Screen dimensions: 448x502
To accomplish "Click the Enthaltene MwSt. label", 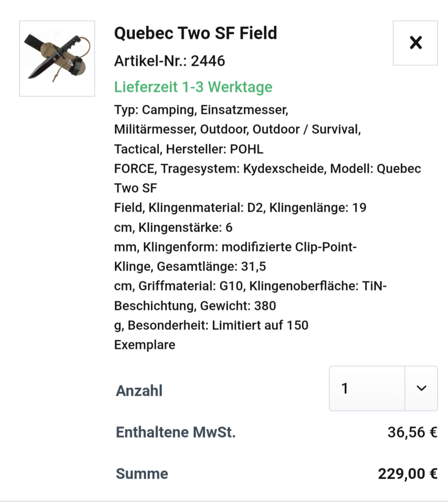I will tap(176, 432).
